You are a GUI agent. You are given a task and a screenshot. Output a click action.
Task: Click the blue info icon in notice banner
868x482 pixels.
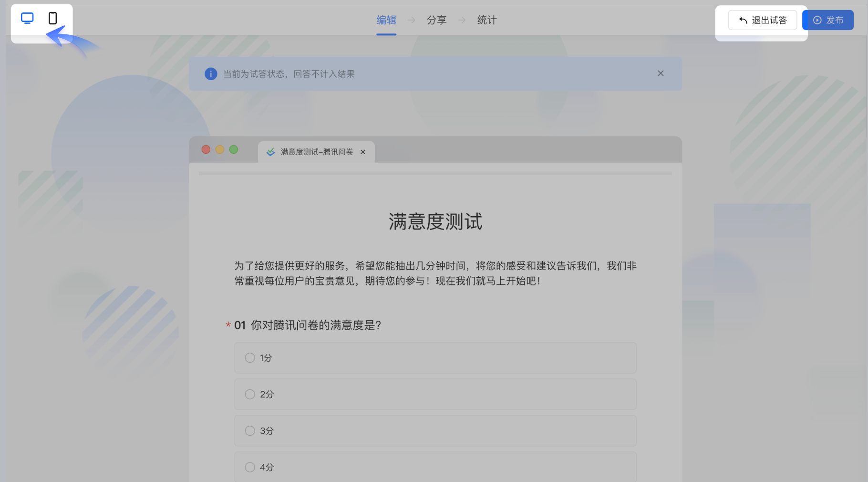(211, 74)
